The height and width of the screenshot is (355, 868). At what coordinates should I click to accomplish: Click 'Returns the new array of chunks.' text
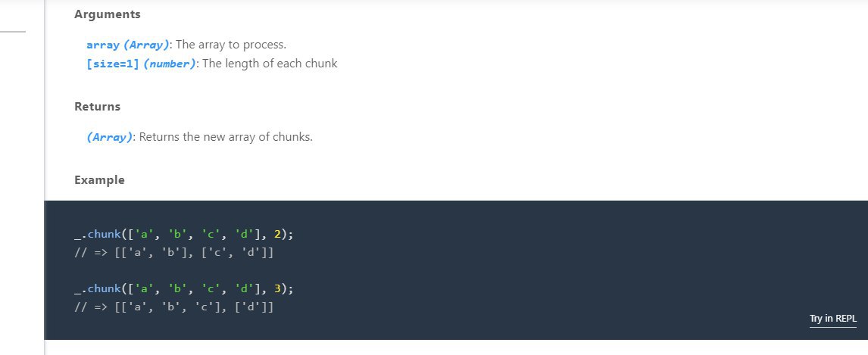coord(226,138)
